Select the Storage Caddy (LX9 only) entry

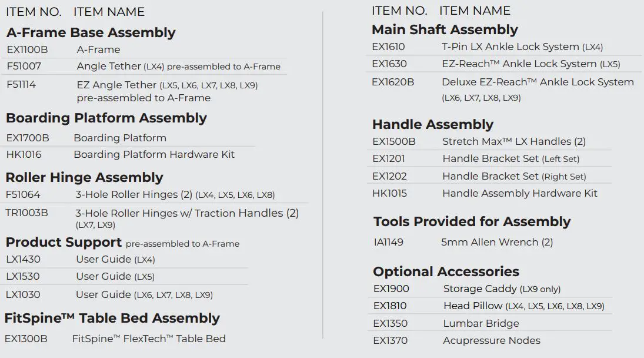point(502,289)
